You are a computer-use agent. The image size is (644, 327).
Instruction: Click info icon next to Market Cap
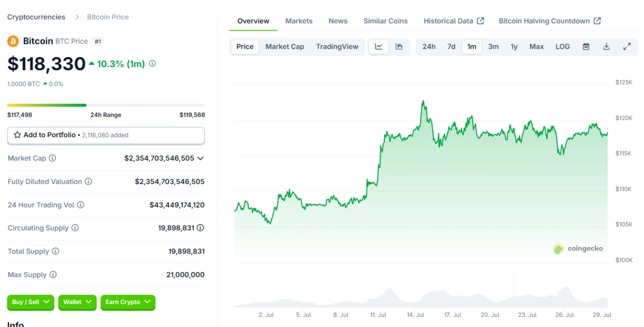click(x=52, y=158)
